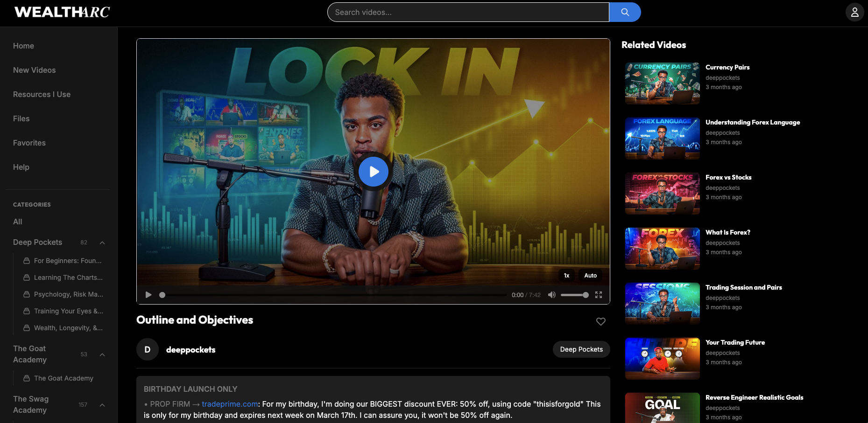
Task: Open the tradeprime.com link
Action: coord(230,404)
